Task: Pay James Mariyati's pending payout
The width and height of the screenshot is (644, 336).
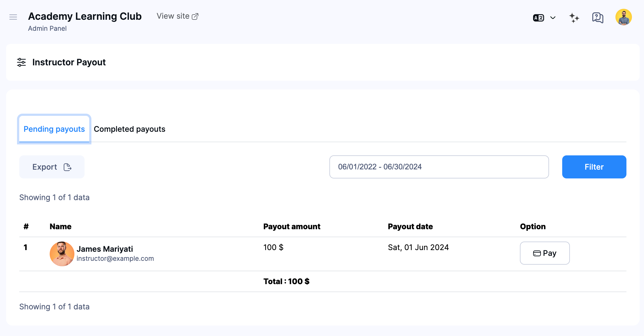Action: pos(545,253)
